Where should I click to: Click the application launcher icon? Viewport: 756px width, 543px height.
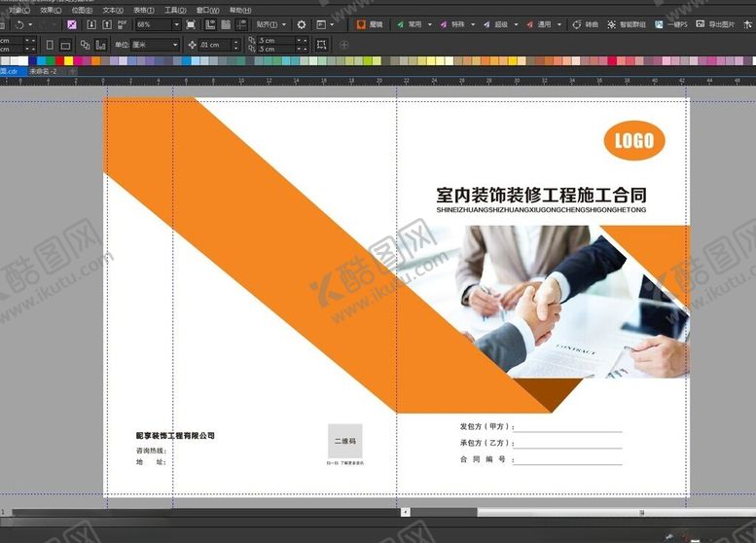pos(321,24)
